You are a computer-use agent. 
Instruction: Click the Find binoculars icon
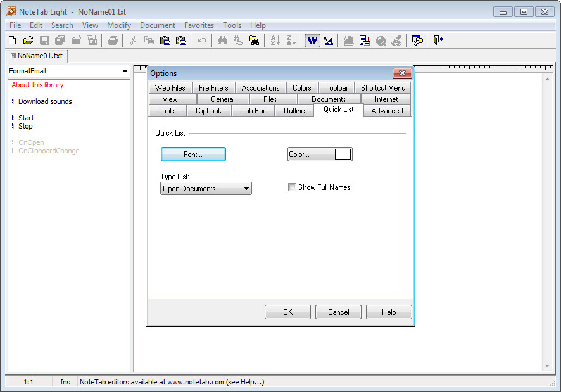point(222,41)
